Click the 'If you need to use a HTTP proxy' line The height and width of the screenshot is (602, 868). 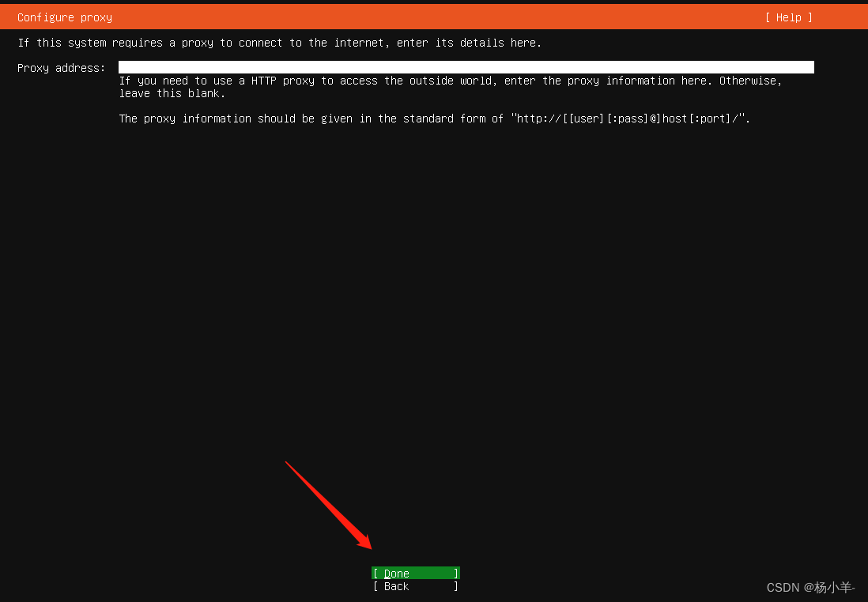[x=451, y=81]
